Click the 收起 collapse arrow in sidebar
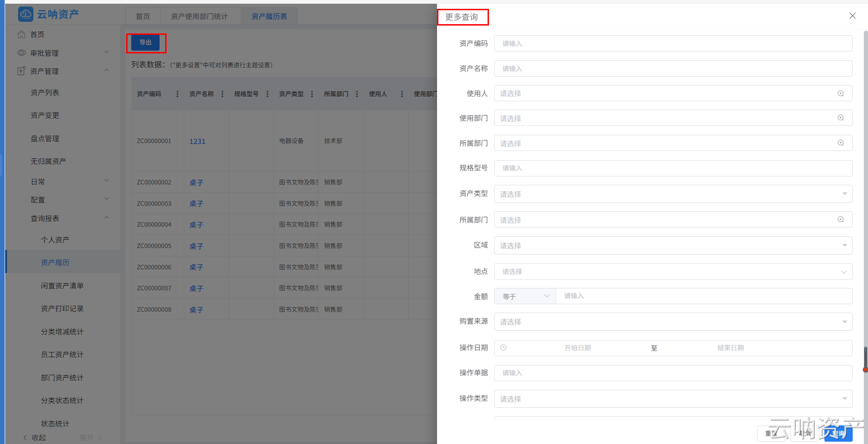868x444 pixels. [x=25, y=437]
